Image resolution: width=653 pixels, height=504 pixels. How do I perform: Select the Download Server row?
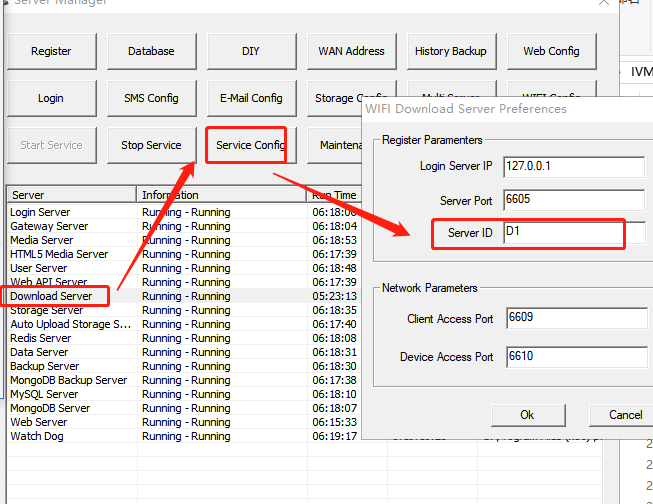(184, 296)
